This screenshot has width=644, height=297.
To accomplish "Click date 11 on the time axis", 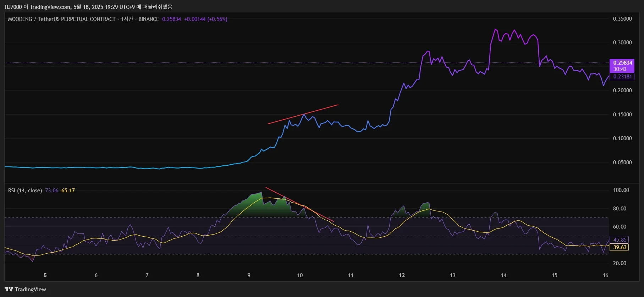I will pyautogui.click(x=351, y=275).
